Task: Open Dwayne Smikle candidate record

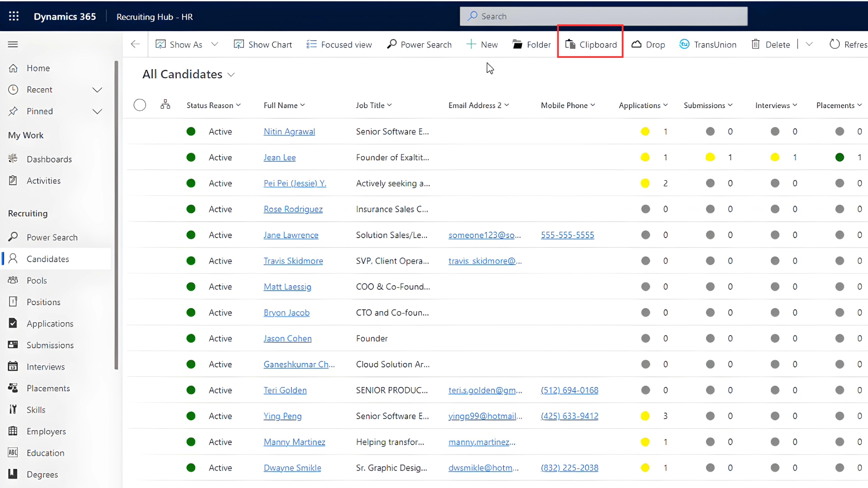Action: point(292,468)
